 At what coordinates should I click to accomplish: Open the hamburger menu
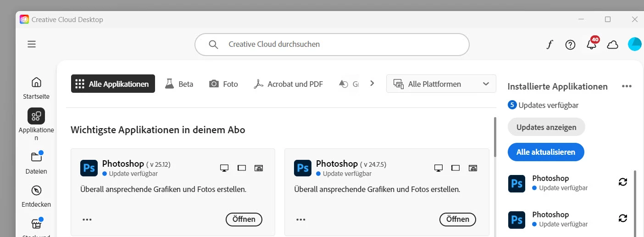click(x=32, y=44)
